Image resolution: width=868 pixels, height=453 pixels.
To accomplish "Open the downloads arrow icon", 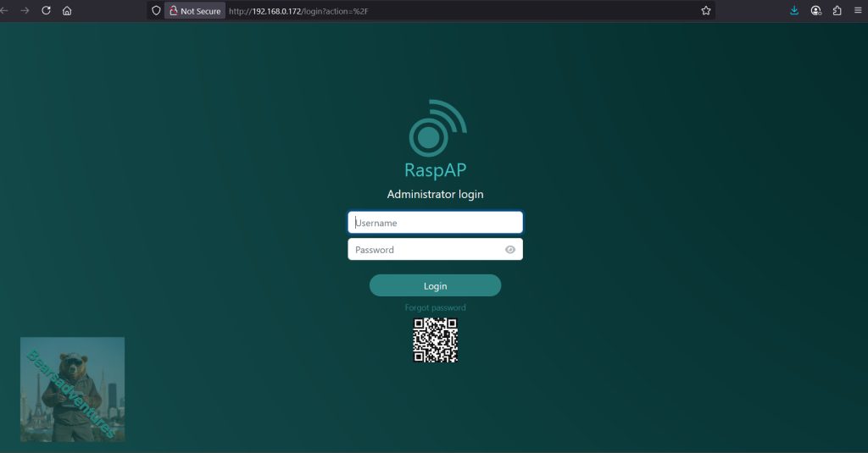I will (x=794, y=10).
